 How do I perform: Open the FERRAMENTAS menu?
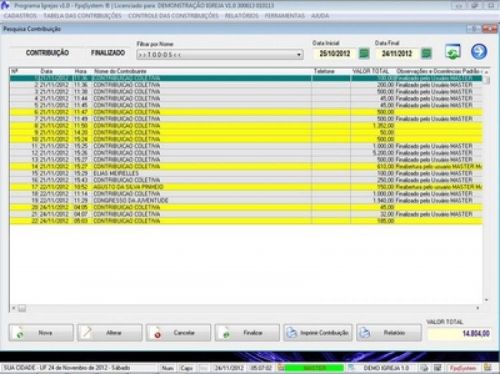[x=285, y=16]
